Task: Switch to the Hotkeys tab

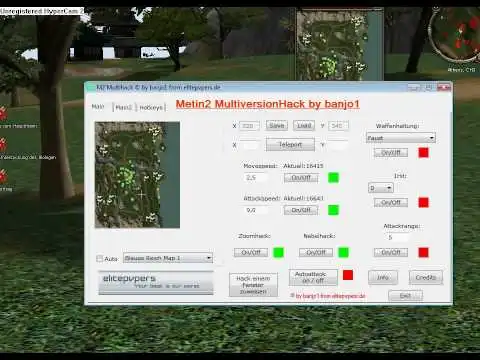Action: pyautogui.click(x=151, y=107)
